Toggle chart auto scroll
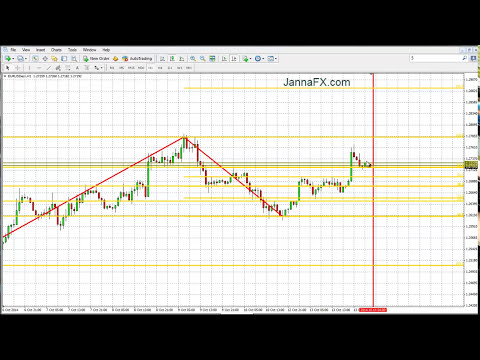Screen dimensions: 480x360 224,59
